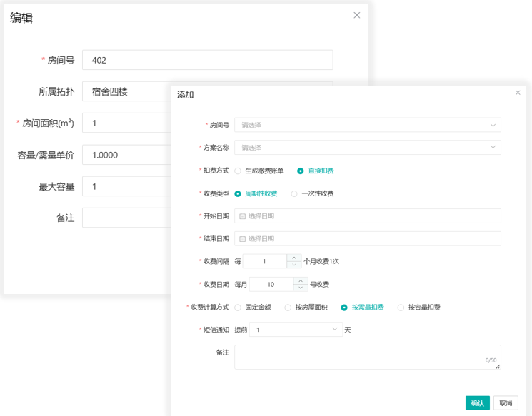Select 按容量扣费 radio option
This screenshot has width=532, height=416.
(x=401, y=308)
